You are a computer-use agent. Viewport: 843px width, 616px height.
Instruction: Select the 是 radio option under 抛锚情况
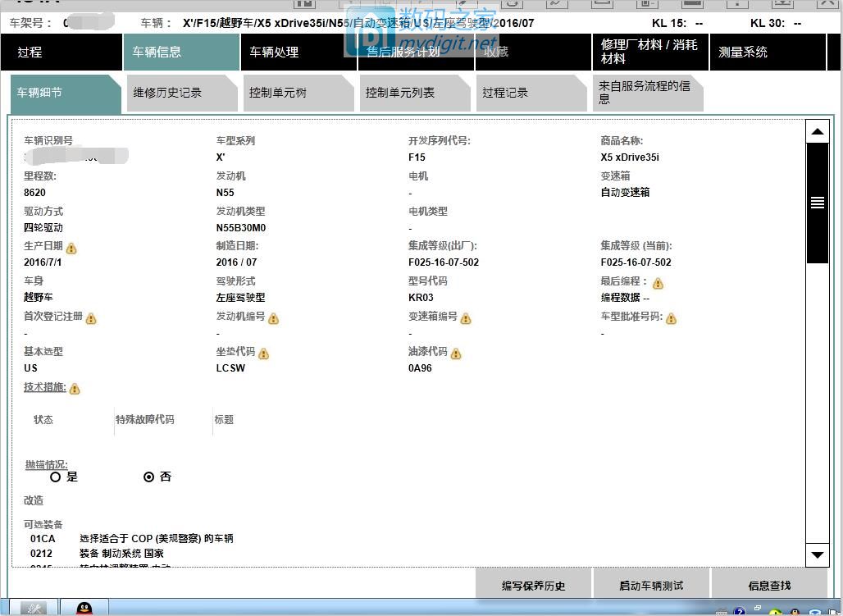pos(57,477)
